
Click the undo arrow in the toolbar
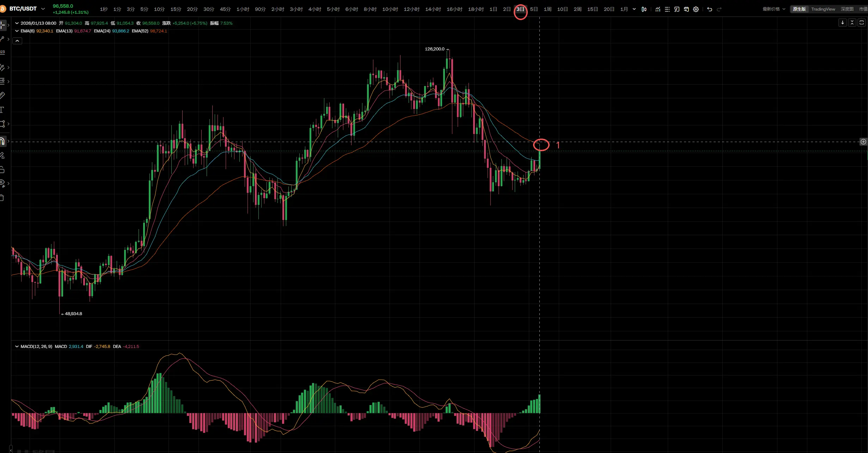[710, 9]
